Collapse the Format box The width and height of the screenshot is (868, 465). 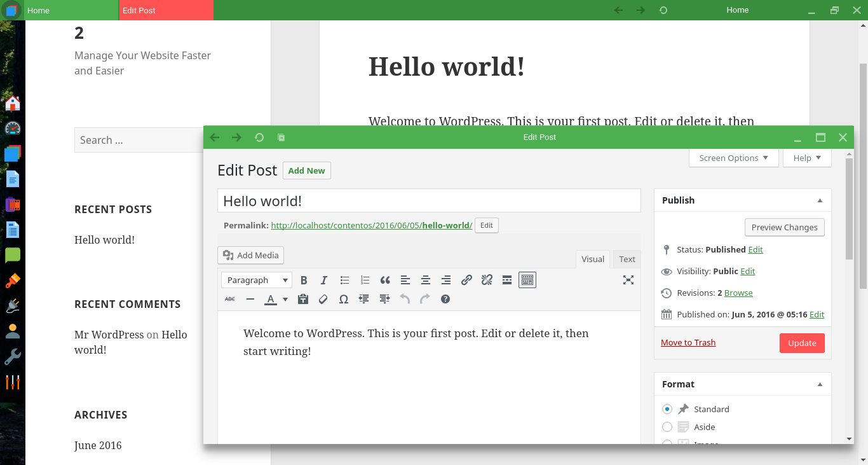pyautogui.click(x=820, y=384)
